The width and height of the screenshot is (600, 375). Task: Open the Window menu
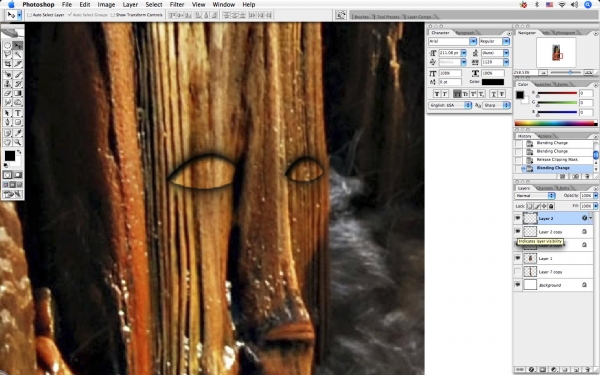coord(223,5)
